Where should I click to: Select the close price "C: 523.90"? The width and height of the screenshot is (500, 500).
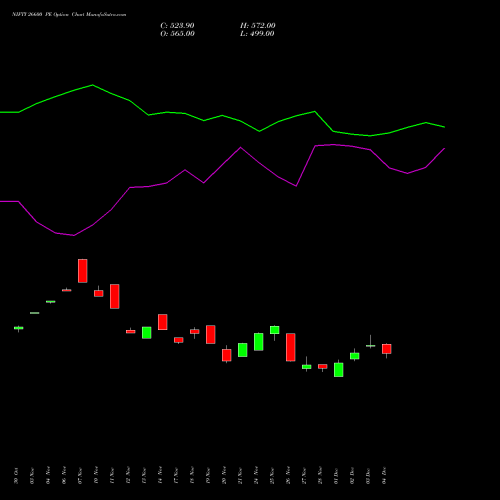click(x=177, y=26)
